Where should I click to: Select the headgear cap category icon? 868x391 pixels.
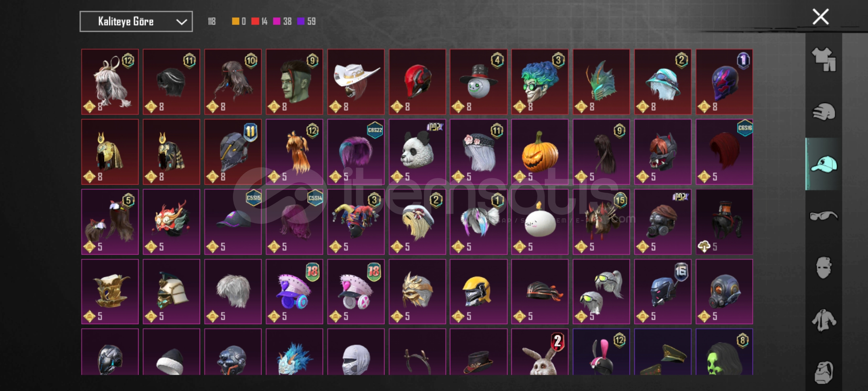(x=824, y=164)
